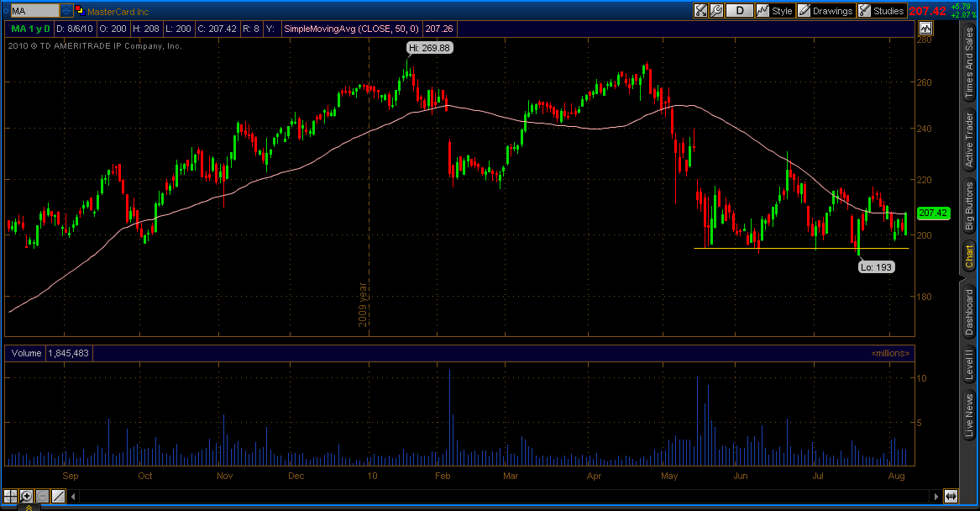Image resolution: width=980 pixels, height=511 pixels.
Task: Click the Lo: 193 price bubble
Action: click(x=876, y=267)
